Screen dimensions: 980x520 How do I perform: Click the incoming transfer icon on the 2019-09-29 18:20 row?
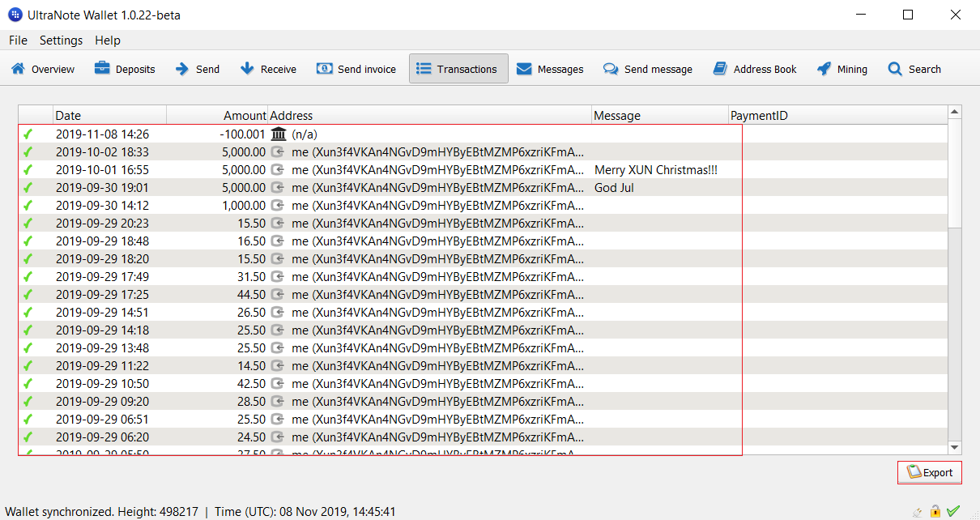coord(278,258)
